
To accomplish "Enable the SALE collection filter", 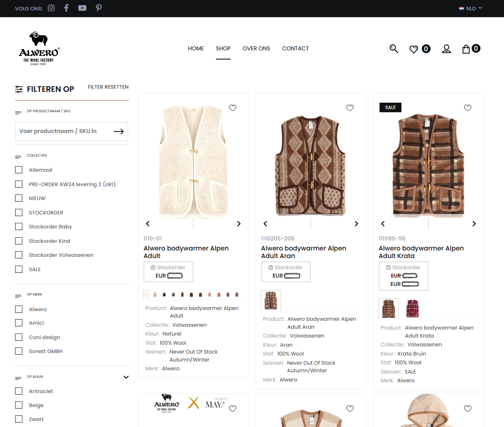I will click(19, 269).
